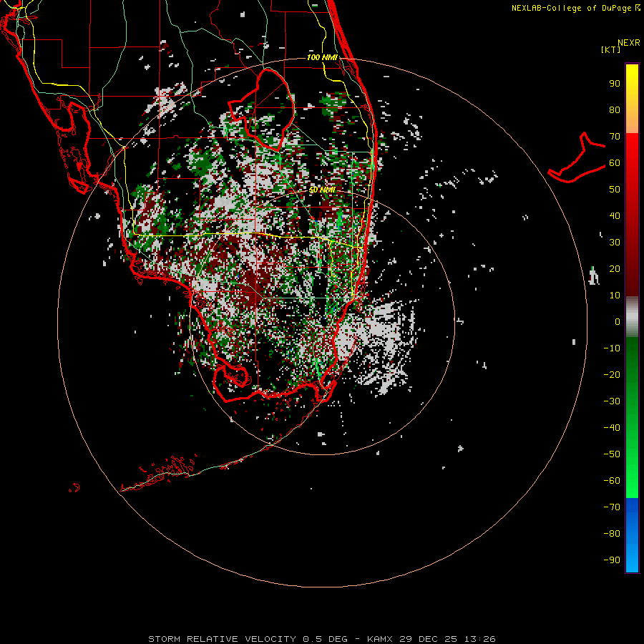This screenshot has width=644, height=644.
Task: Click the 70 value on the velocity scale
Action: click(x=615, y=137)
